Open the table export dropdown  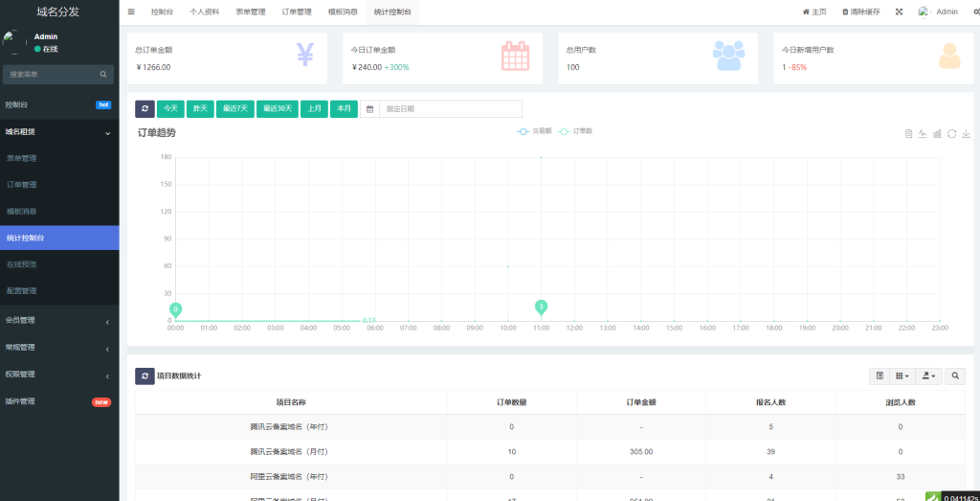click(928, 376)
